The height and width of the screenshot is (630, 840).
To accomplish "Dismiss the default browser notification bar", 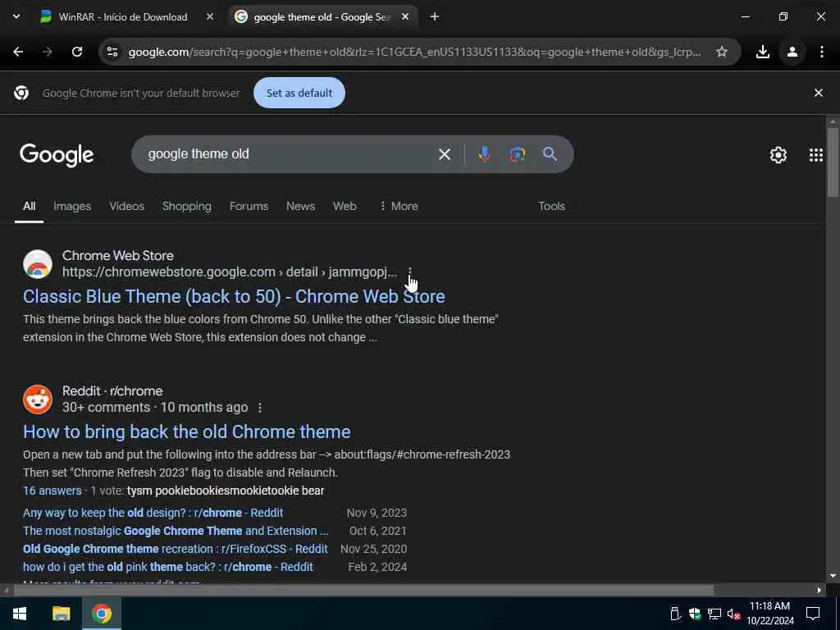I will tap(819, 93).
